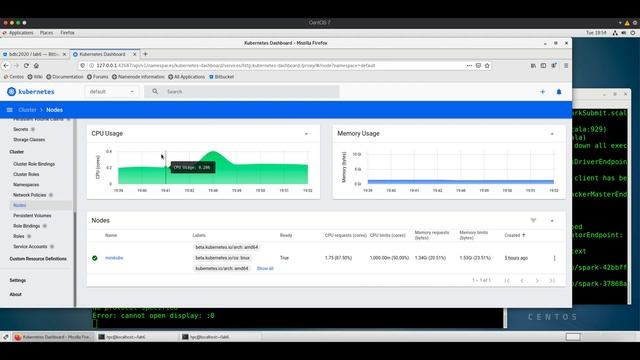Switch to bdtc2020 lab6 Bitbucket tab
Screen dimensions: 640x360
[x=34, y=54]
